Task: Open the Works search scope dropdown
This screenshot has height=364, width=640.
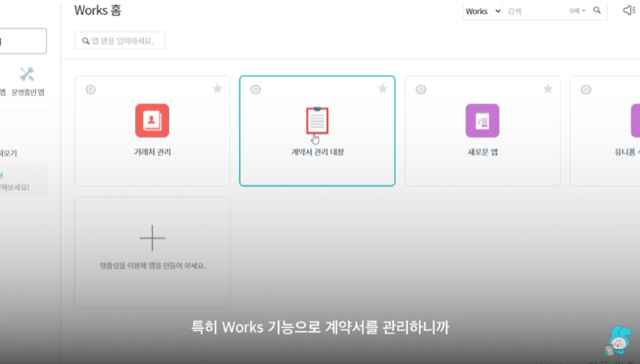Action: [x=483, y=11]
